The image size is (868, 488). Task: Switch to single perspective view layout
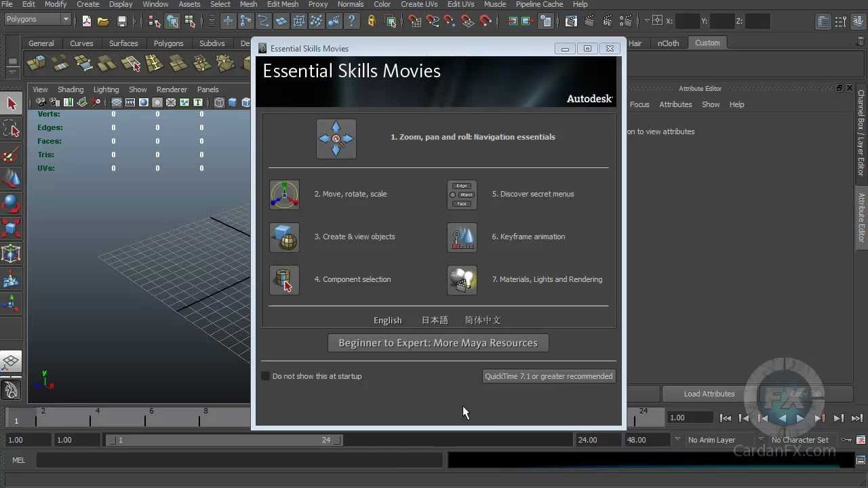(x=11, y=361)
